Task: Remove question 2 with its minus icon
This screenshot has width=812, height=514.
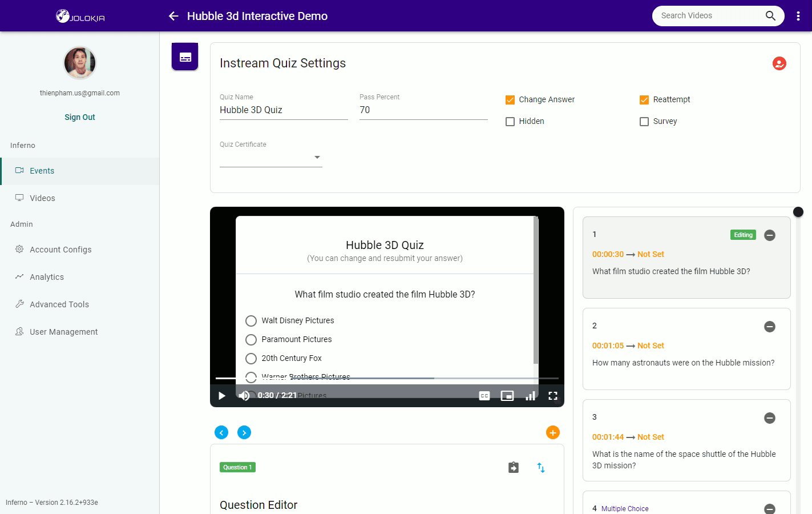Action: point(769,327)
